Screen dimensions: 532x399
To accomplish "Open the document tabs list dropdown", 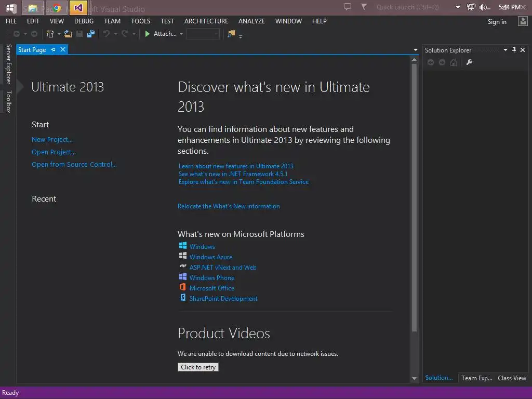I will [415, 50].
